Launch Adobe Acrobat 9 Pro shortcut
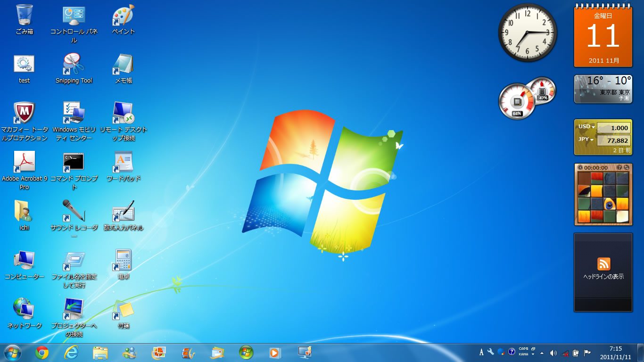The width and height of the screenshot is (644, 362). pos(24,163)
